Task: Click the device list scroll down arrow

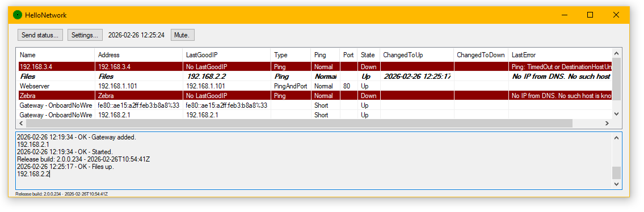Action: click(616, 113)
